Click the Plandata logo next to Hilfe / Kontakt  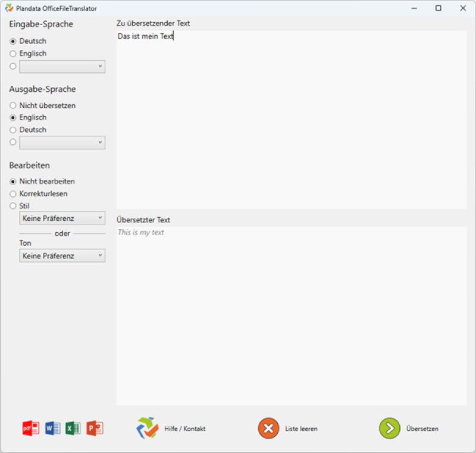(147, 428)
